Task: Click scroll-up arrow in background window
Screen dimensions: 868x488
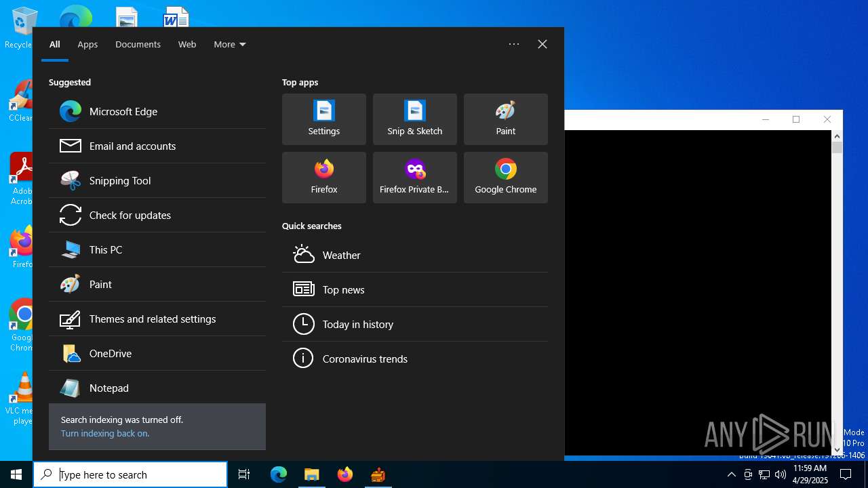Action: pyautogui.click(x=837, y=136)
